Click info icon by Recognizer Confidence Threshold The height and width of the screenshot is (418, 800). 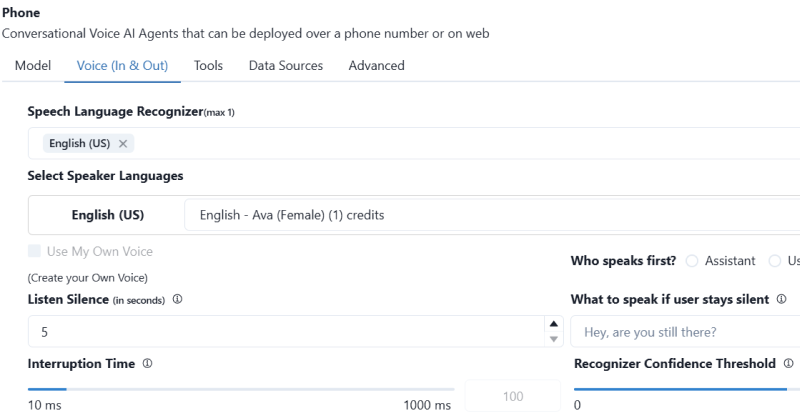pos(789,364)
